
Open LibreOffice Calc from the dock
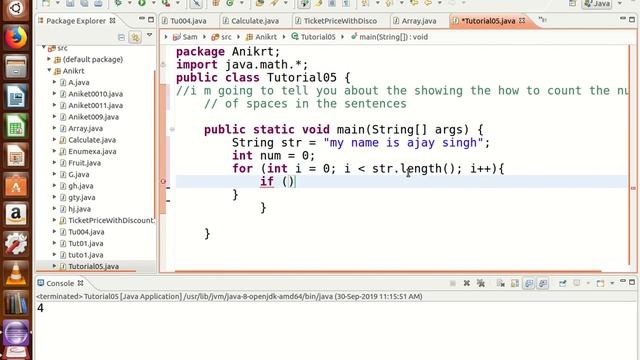tap(16, 126)
